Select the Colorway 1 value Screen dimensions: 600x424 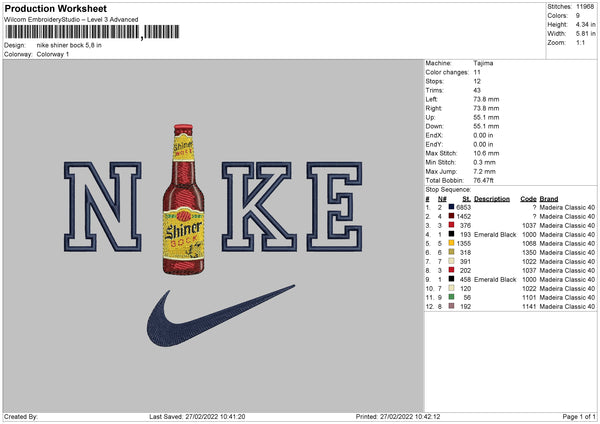[x=53, y=54]
